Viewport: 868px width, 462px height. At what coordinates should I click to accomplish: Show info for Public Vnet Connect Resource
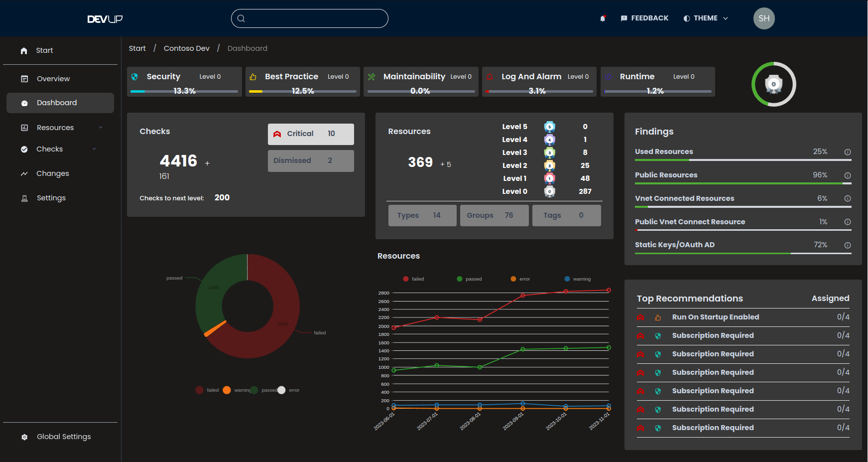(x=848, y=222)
